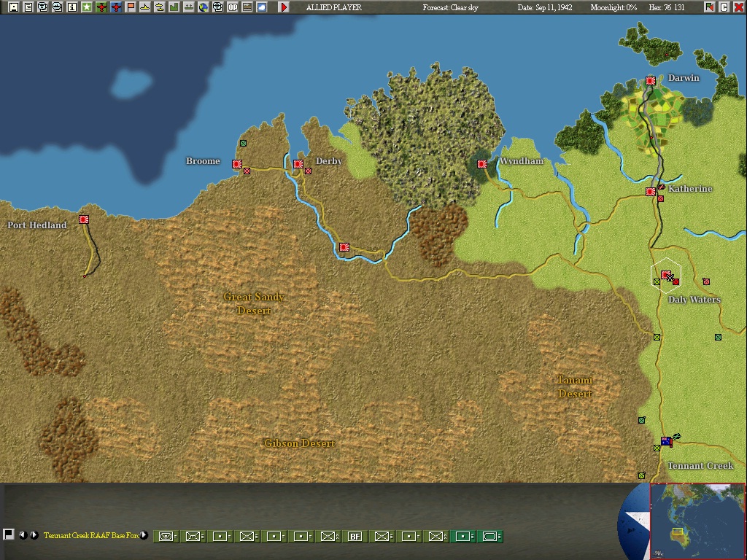Viewport: 747px width, 560px height.
Task: Click the red X exit icon
Action: click(738, 7)
